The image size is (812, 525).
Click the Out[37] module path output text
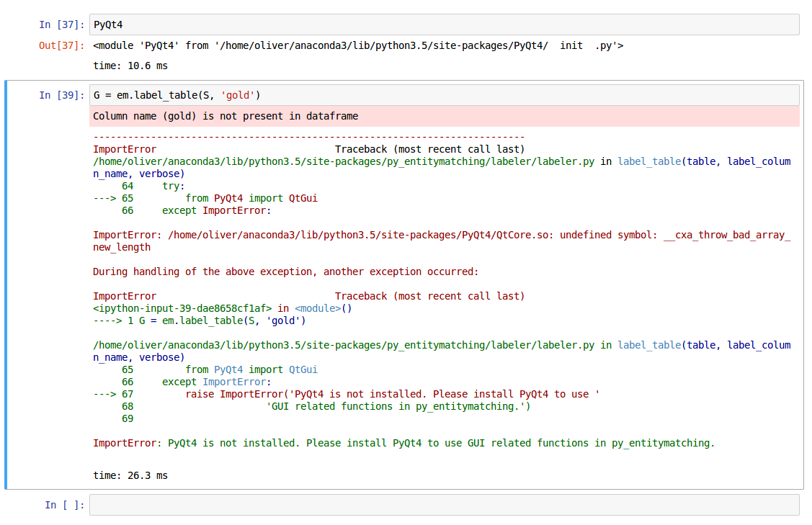point(358,45)
